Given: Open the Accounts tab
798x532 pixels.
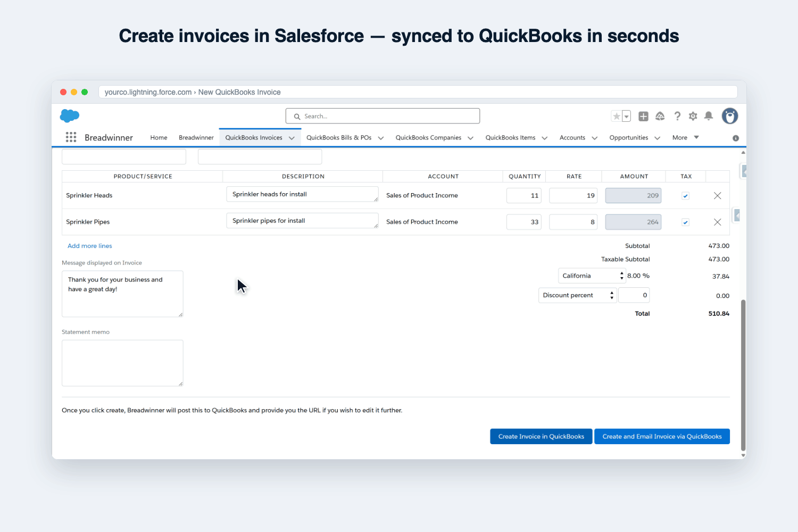Looking at the screenshot, I should (x=572, y=138).
